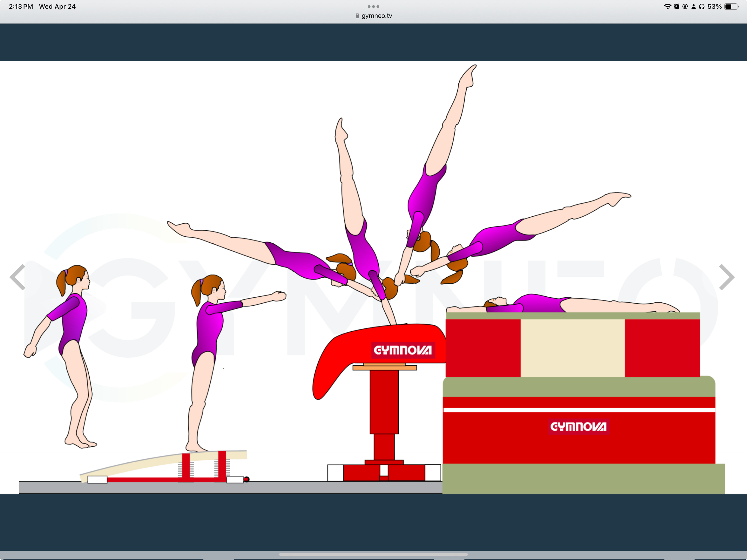Tap the GYMNOVA label on the landing mat

(x=578, y=427)
